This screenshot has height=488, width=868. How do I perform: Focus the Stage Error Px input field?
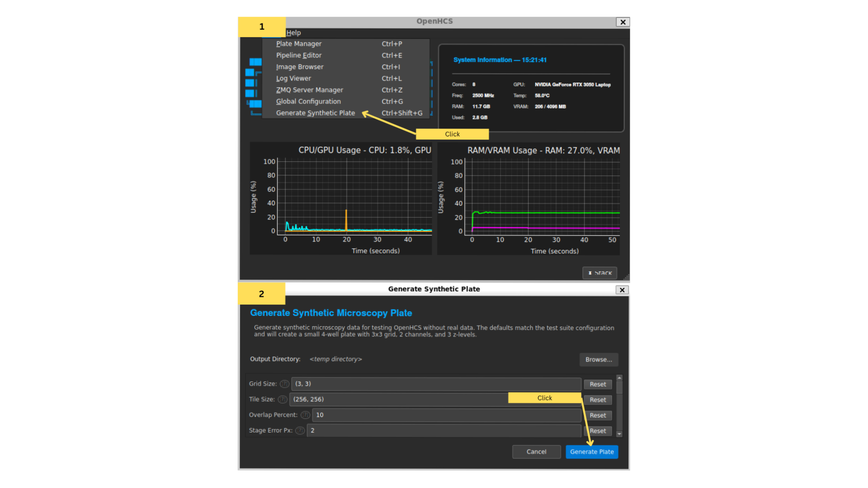point(444,431)
